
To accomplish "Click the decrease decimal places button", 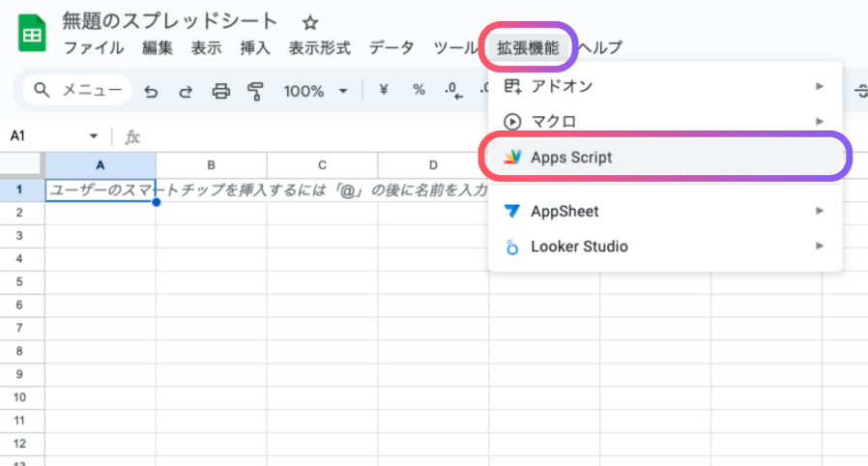I will tap(451, 90).
